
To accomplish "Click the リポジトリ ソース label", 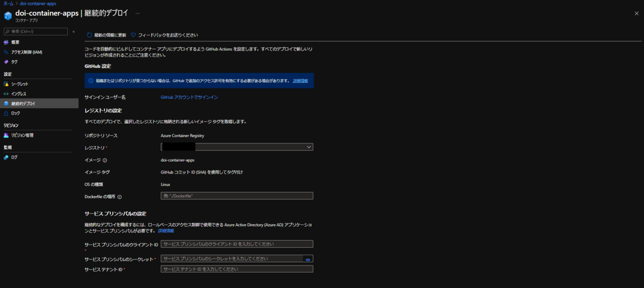I will [x=101, y=135].
